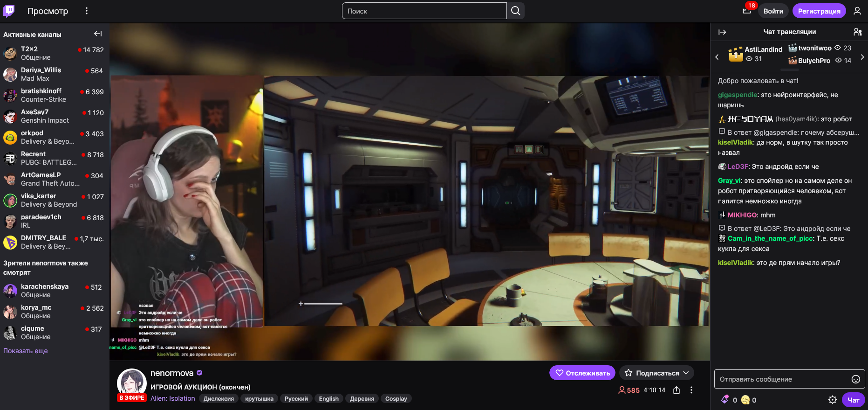
Task: Open the vika_karter channel avatar
Action: coord(10,200)
